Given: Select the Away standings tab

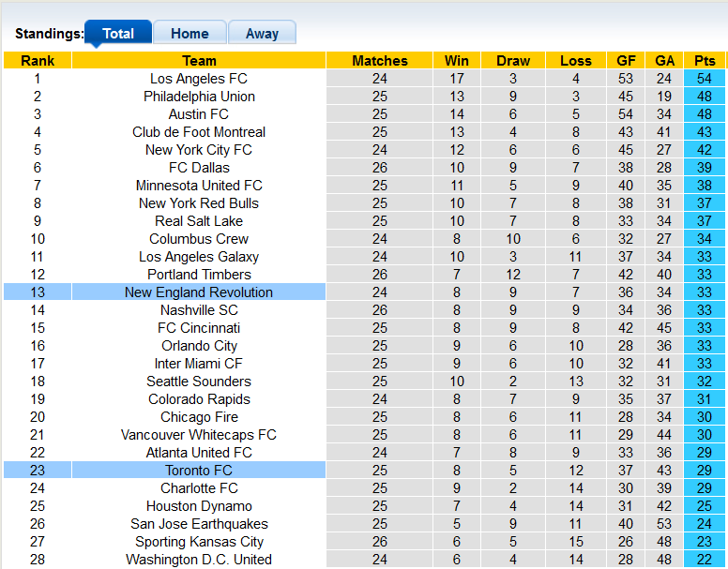Looking at the screenshot, I should coord(262,34).
